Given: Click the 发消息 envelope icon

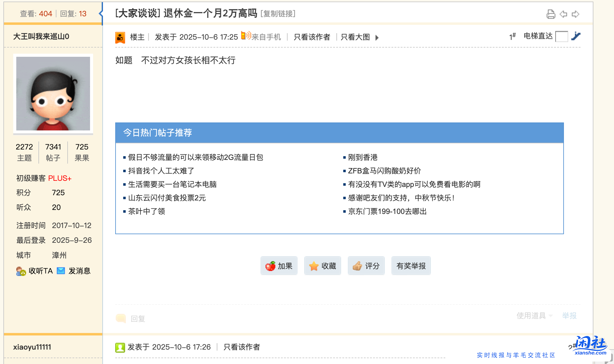Looking at the screenshot, I should coord(61,271).
